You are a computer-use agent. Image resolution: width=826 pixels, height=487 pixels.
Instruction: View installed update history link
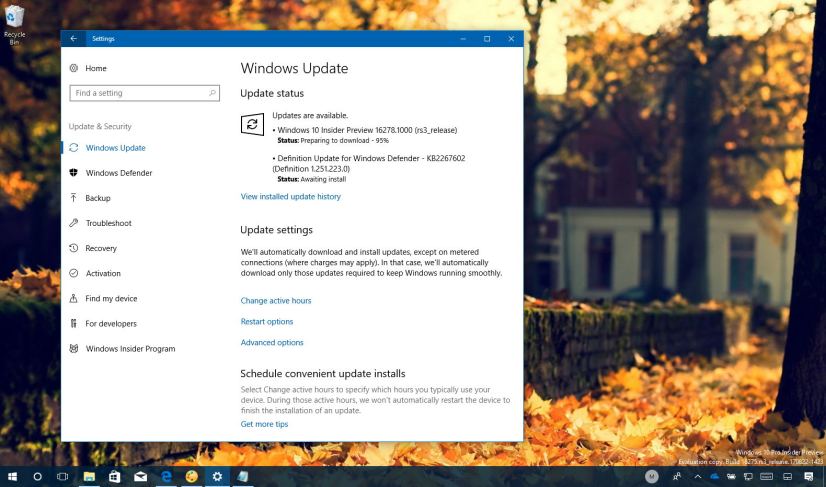(x=291, y=197)
